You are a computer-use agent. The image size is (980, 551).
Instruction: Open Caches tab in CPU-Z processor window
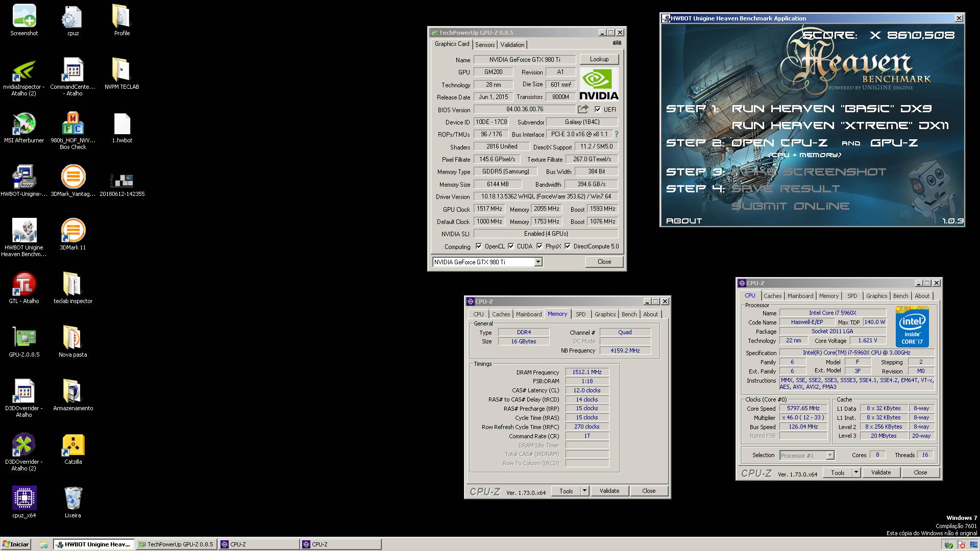coord(772,296)
